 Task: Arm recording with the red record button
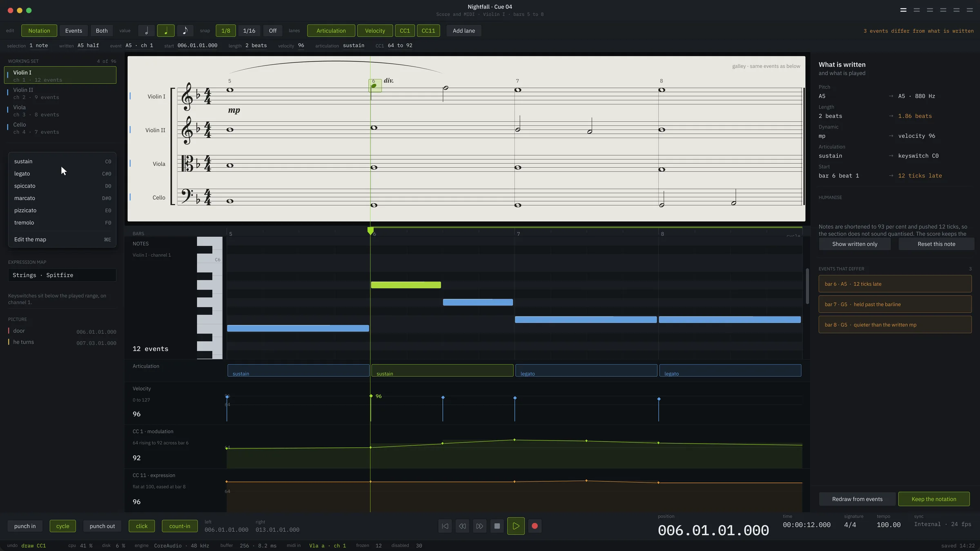[x=535, y=526]
